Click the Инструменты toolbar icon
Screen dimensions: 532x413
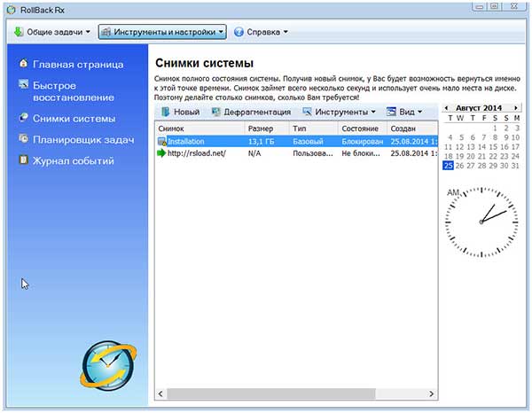[x=307, y=111]
